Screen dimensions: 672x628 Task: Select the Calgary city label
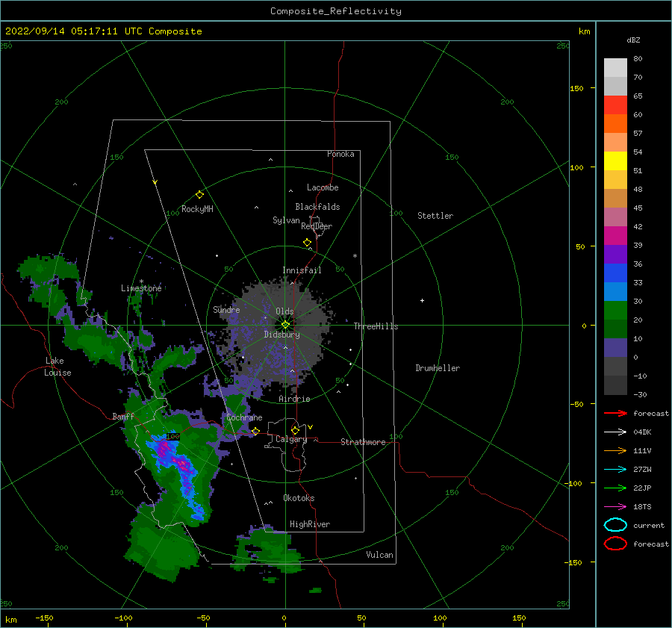click(x=291, y=439)
